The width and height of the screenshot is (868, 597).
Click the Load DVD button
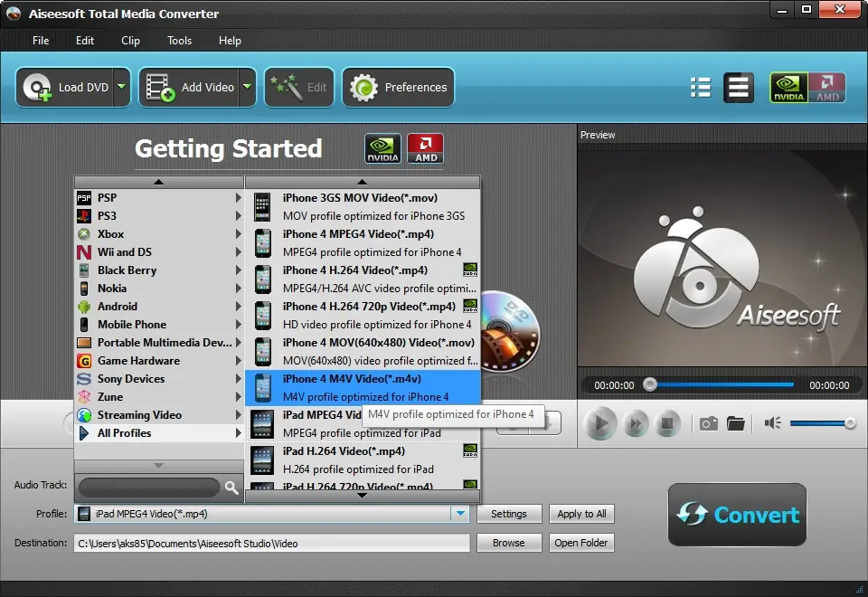pyautogui.click(x=65, y=88)
